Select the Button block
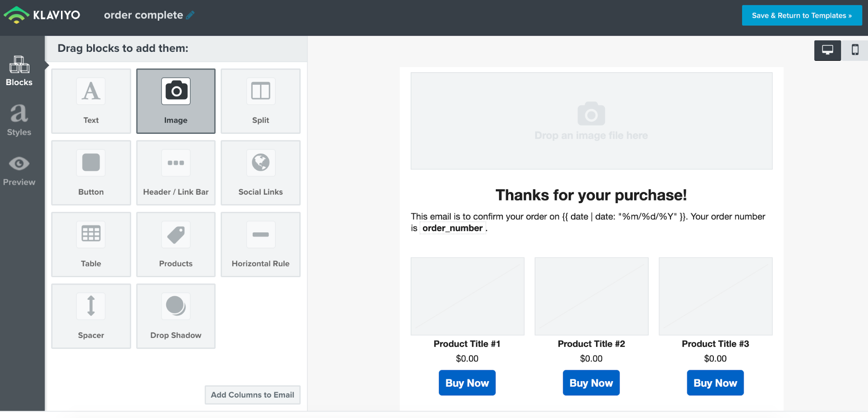The height and width of the screenshot is (418, 868). pyautogui.click(x=91, y=173)
